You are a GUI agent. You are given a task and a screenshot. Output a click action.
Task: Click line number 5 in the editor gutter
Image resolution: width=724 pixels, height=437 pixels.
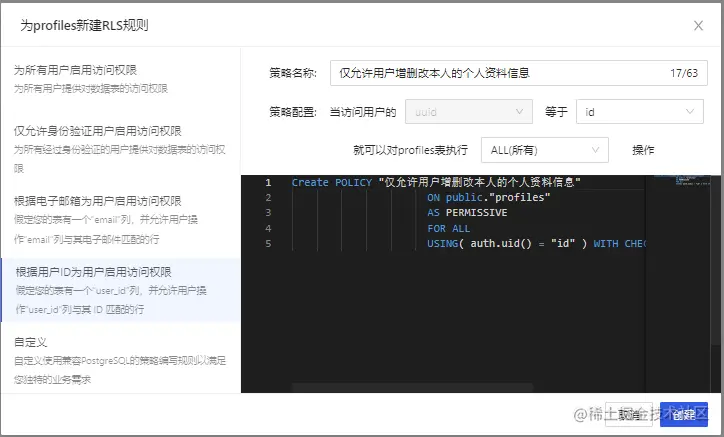tap(268, 243)
